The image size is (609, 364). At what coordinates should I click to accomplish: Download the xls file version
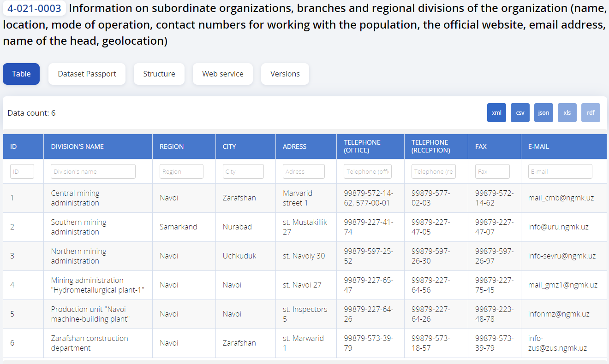pyautogui.click(x=567, y=113)
